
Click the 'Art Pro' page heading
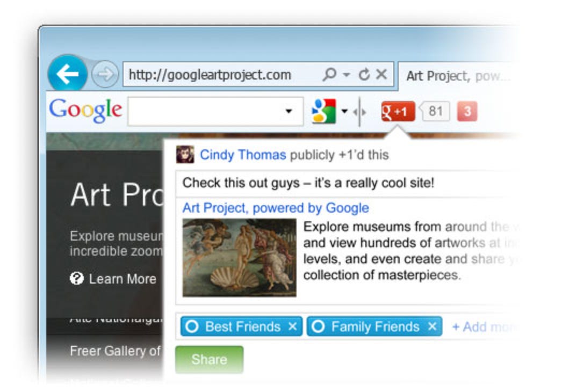coord(117,194)
